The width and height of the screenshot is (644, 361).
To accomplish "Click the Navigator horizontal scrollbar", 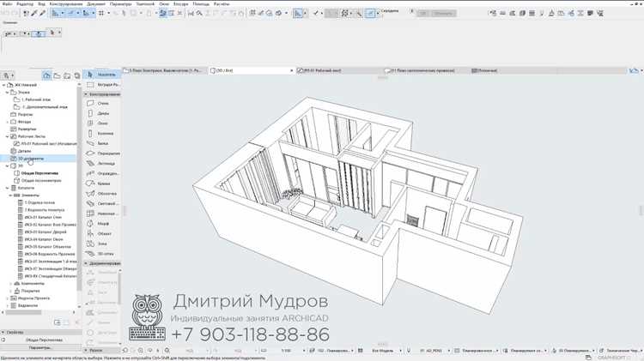I will (x=23, y=312).
